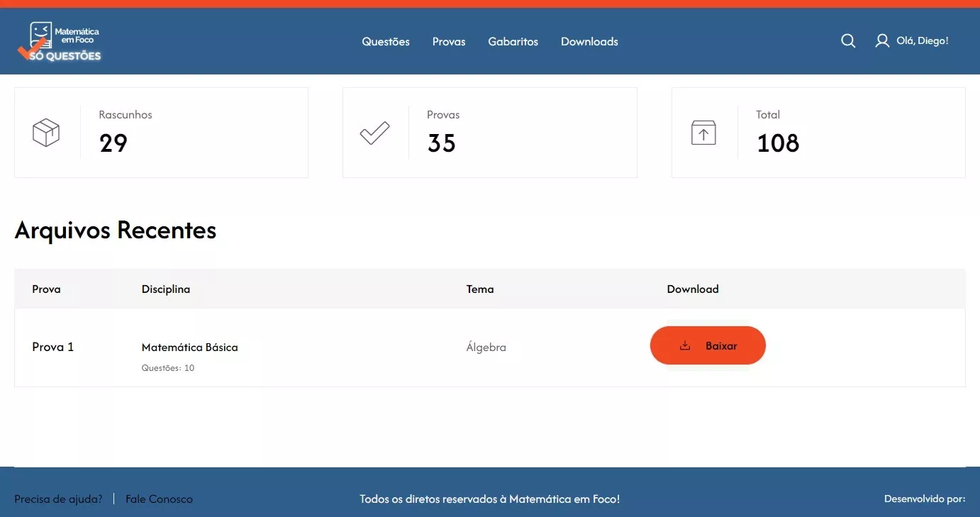Screen dimensions: 980x517
Task: Select the Prova 1 row title
Action: 53,347
